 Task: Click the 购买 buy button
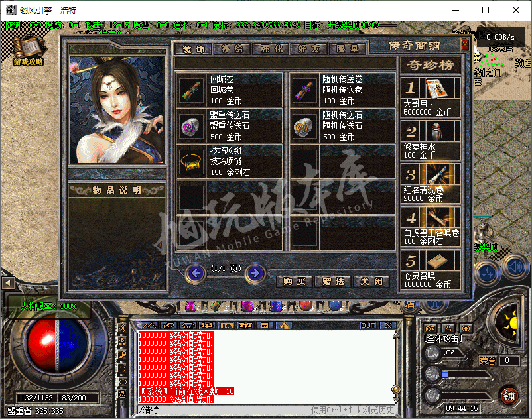[294, 281]
